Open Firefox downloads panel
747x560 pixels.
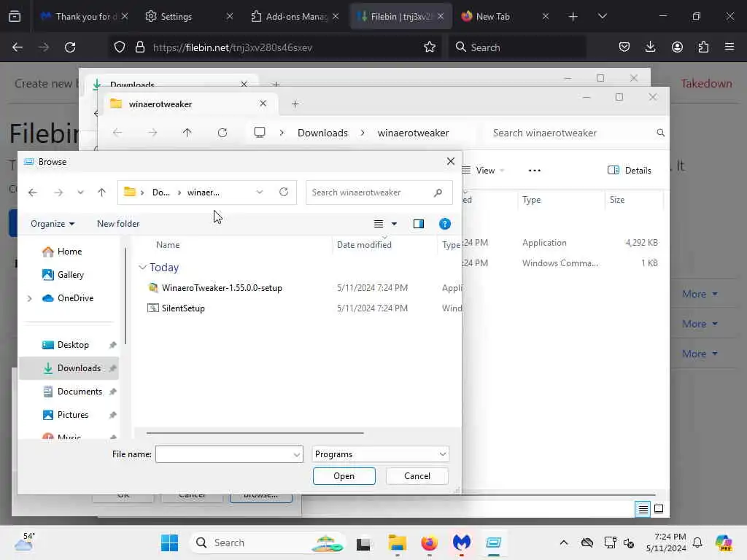(650, 47)
